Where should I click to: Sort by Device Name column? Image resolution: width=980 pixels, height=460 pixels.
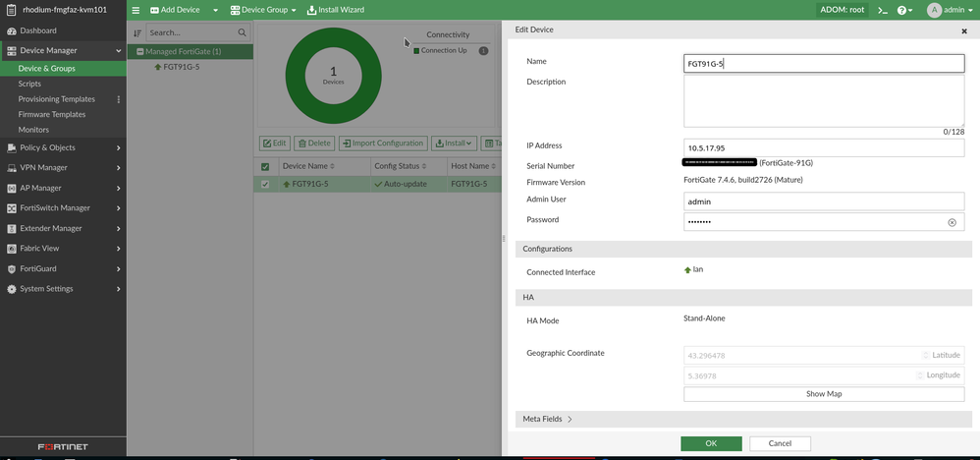(308, 166)
